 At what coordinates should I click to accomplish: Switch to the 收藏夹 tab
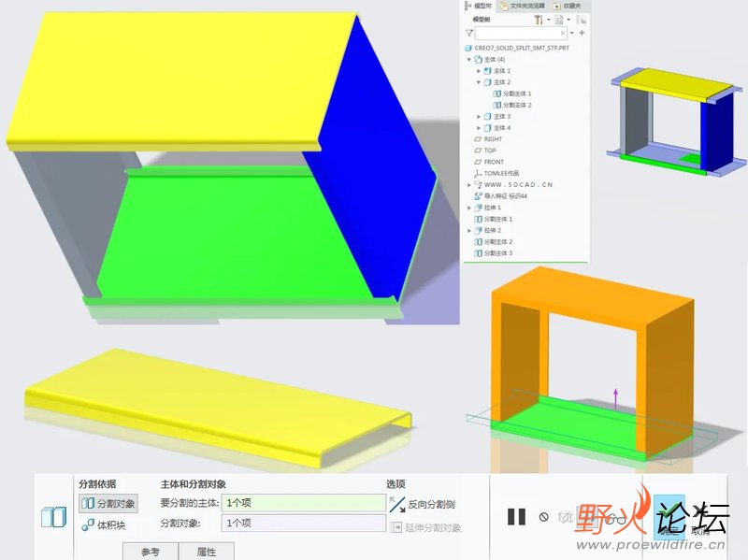(568, 6)
